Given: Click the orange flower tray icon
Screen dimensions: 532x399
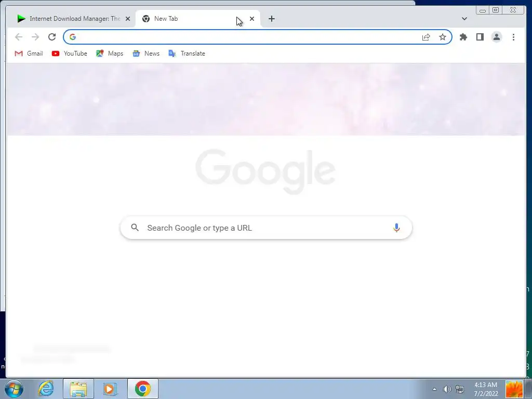Looking at the screenshot, I should [x=514, y=389].
